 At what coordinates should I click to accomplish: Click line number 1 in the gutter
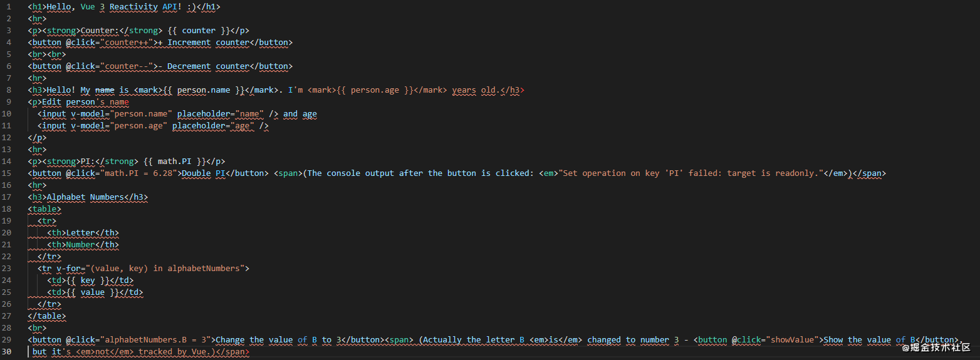tap(9, 7)
